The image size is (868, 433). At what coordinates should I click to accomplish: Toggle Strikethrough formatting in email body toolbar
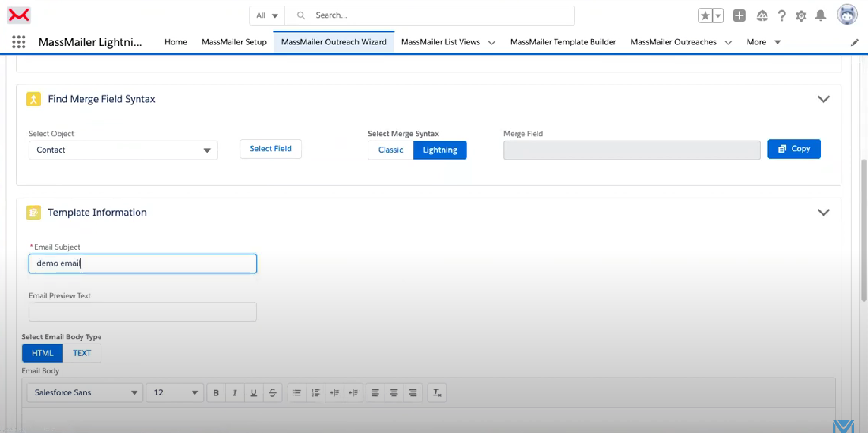273,393
